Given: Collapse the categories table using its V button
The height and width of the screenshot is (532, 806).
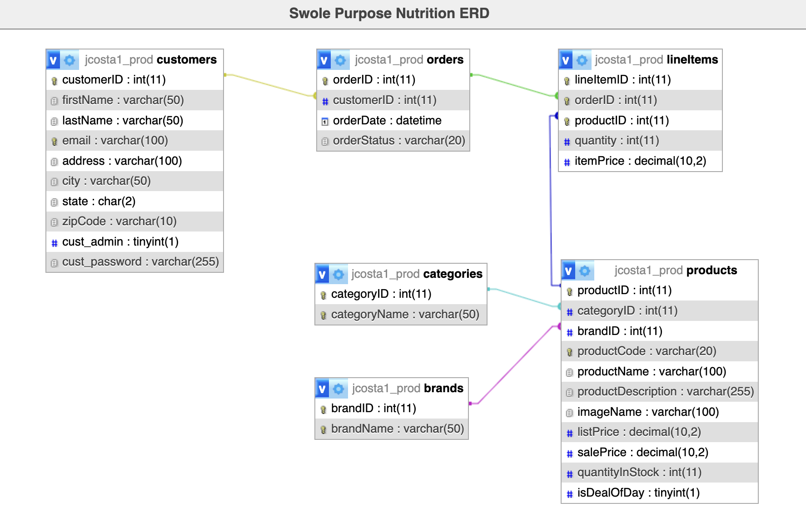Looking at the screenshot, I should coord(323,274).
